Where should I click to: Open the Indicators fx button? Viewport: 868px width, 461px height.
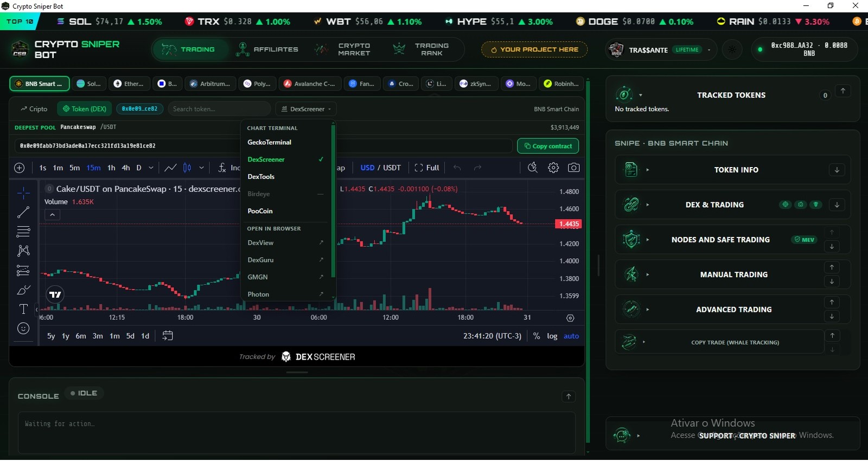(x=228, y=168)
